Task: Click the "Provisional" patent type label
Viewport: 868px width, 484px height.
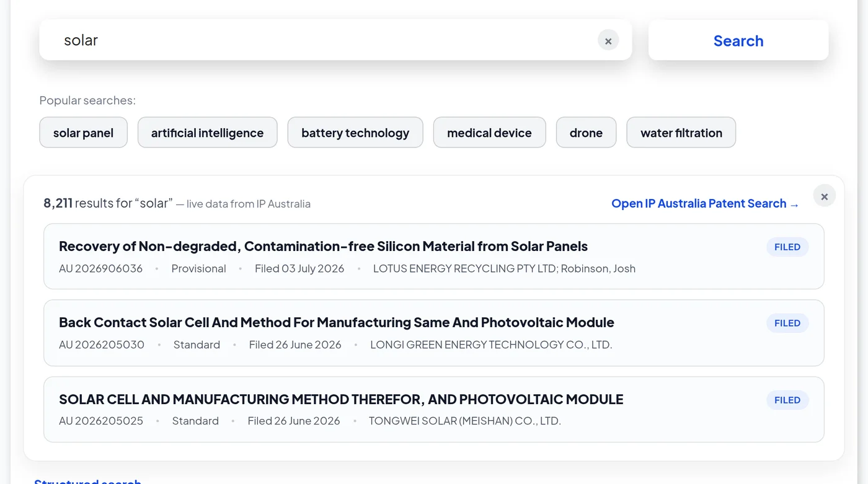Action: (x=198, y=268)
